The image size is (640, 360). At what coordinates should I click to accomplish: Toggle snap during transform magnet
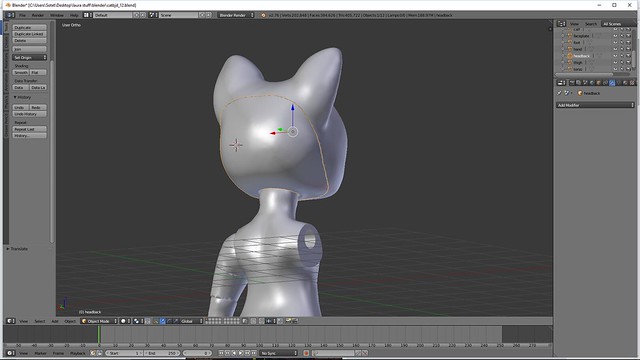coord(262,321)
